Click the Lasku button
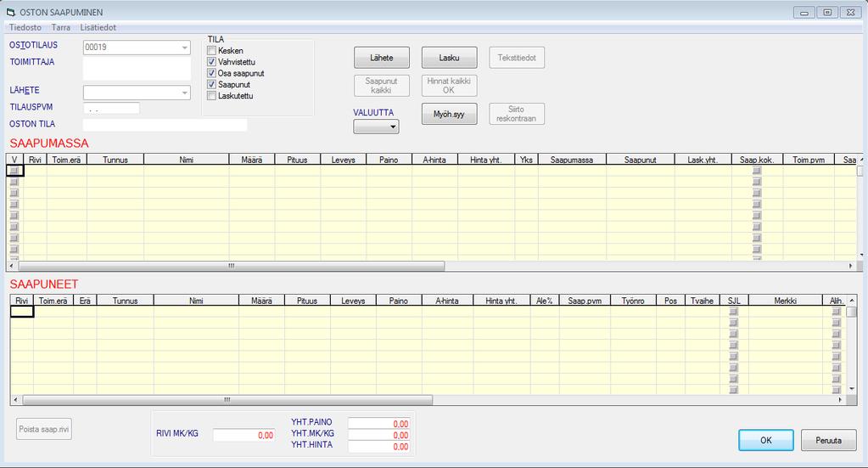868x468 pixels. (x=449, y=58)
